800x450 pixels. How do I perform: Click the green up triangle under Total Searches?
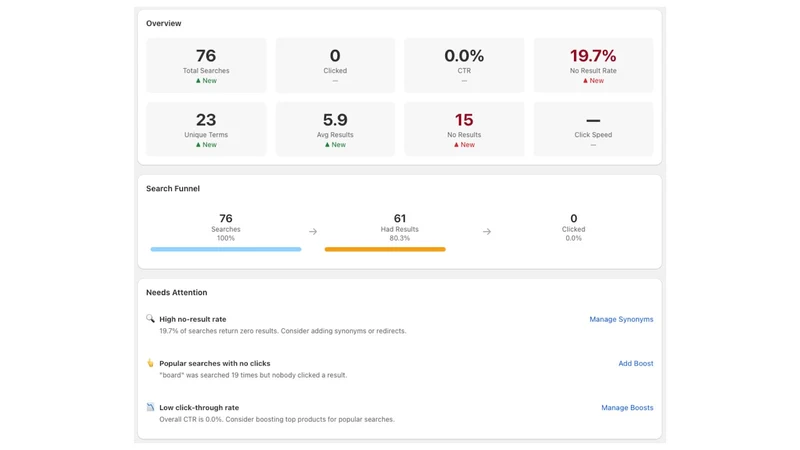[x=198, y=81]
